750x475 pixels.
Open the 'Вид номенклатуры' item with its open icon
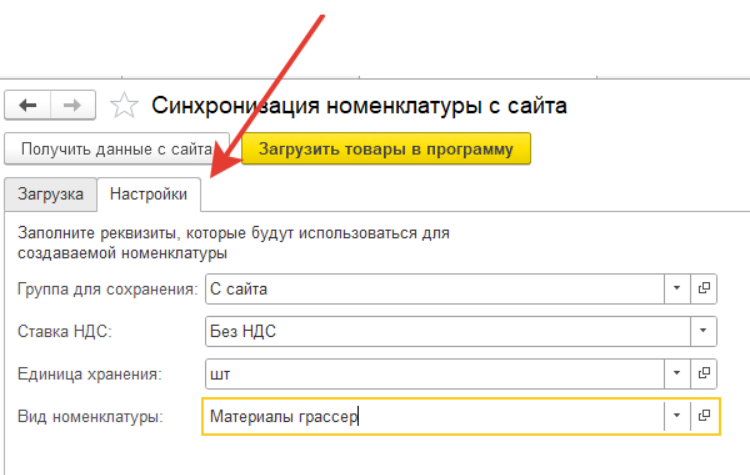[x=704, y=416]
